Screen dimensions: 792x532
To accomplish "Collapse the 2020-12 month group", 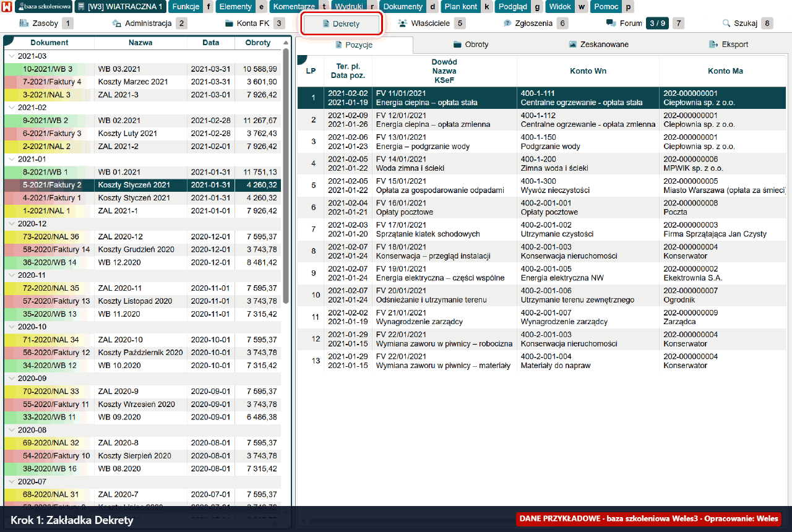I will coord(11,224).
